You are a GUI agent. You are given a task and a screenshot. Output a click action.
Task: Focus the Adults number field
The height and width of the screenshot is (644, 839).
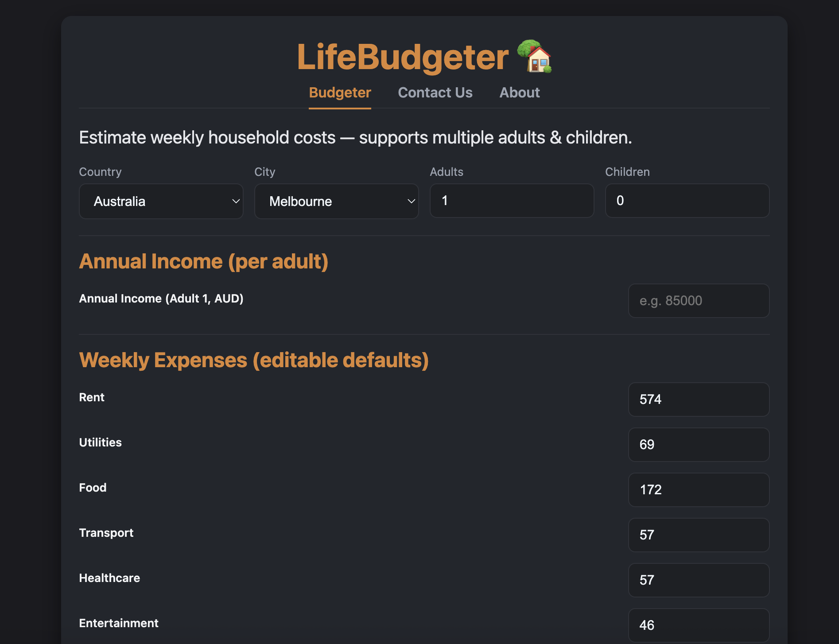tap(512, 201)
